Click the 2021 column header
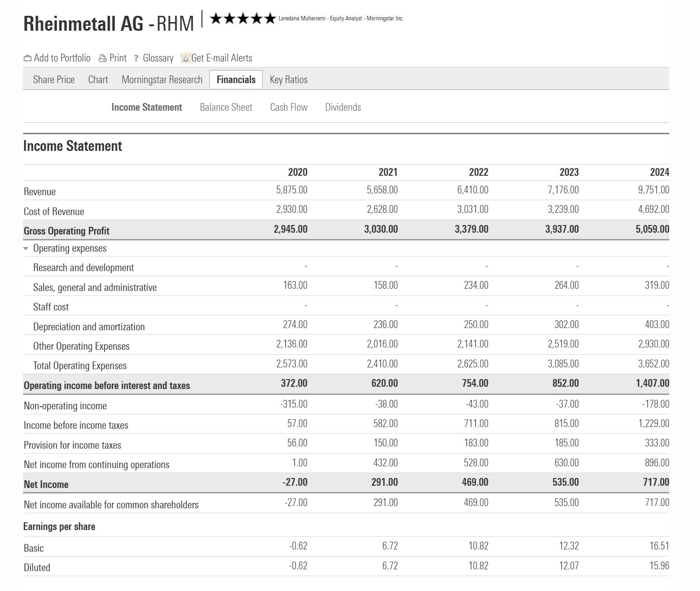The height and width of the screenshot is (591, 700). (x=388, y=172)
